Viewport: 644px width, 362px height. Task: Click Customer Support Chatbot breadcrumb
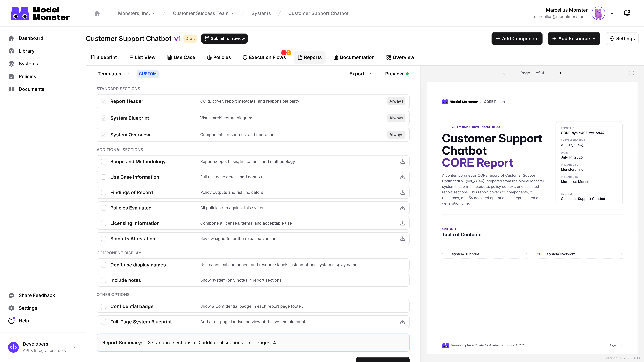coord(318,13)
